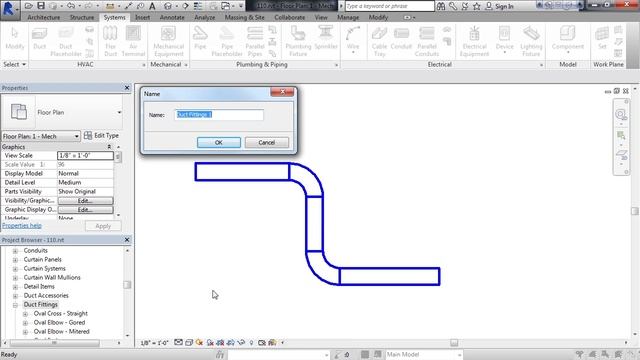
Task: Pick the Air Terminal tool
Action: click(133, 41)
